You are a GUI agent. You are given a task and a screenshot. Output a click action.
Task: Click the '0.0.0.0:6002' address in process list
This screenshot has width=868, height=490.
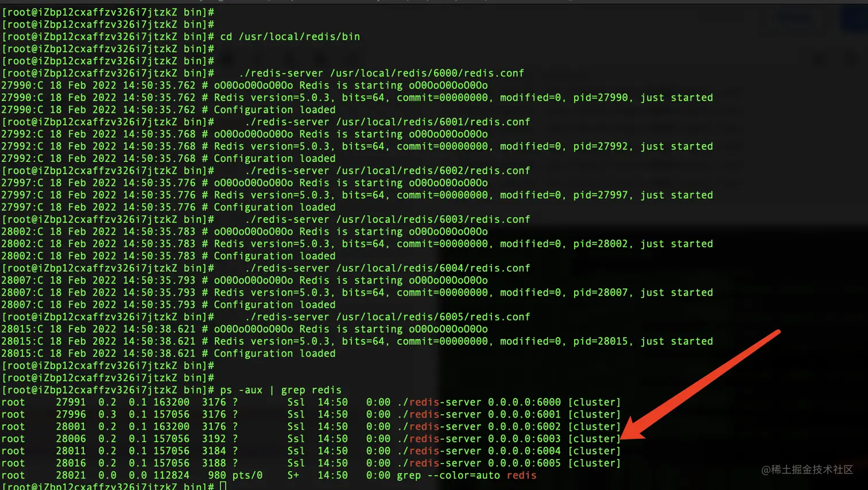(525, 427)
